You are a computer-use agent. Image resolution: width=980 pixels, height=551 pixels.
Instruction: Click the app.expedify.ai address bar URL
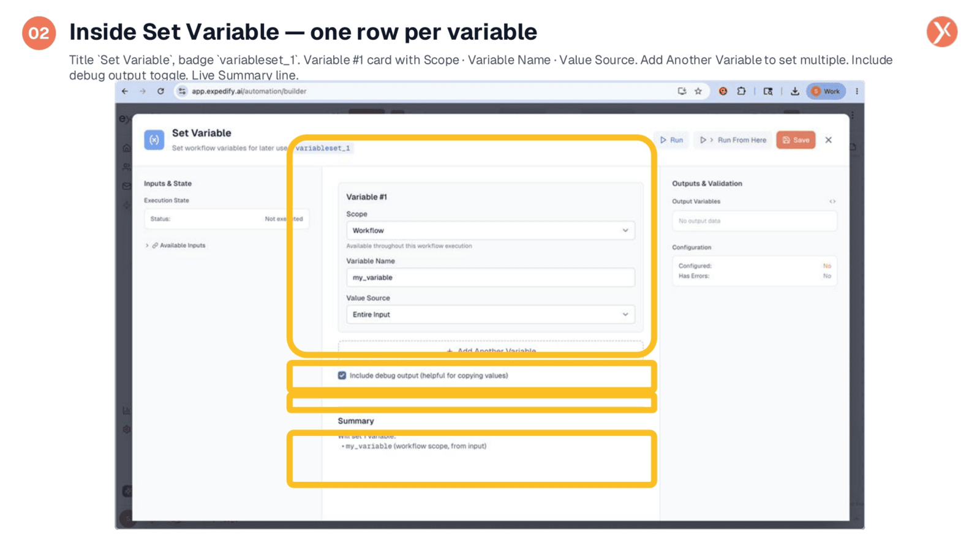point(249,91)
